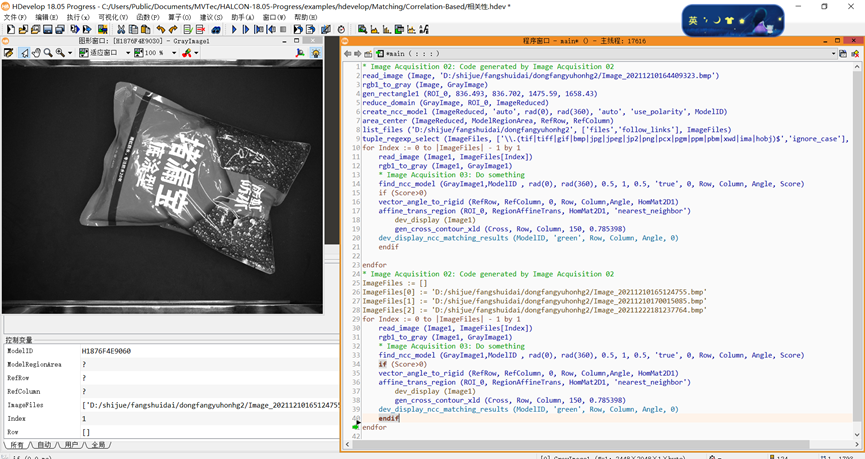This screenshot has width=865, height=459.
Task: Click the Copy icon in main toolbar
Action: 133,29
